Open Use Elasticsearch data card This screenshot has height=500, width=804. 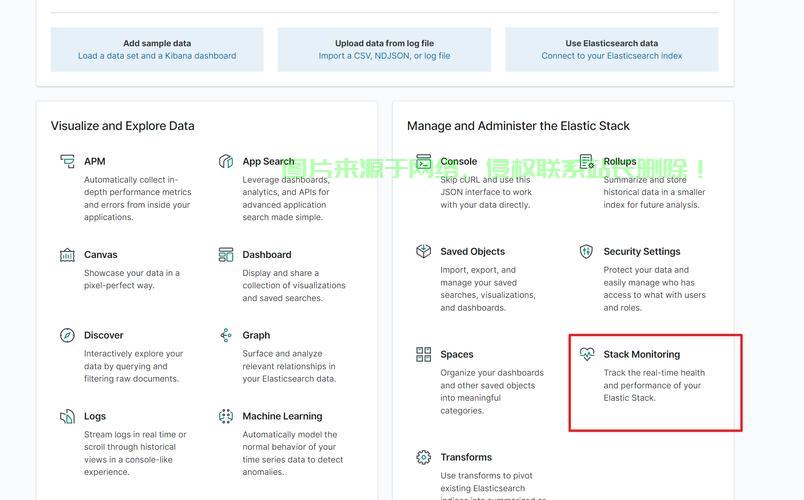pos(612,50)
